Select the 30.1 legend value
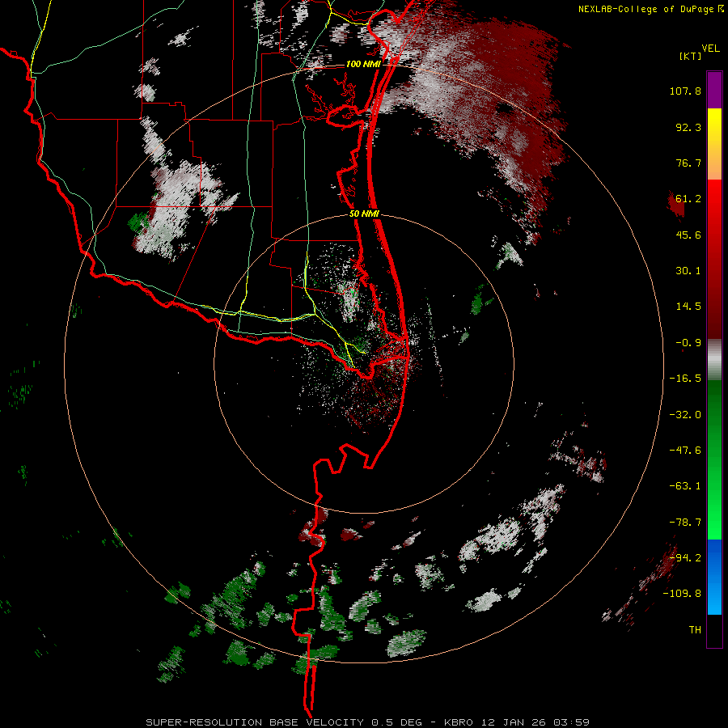 pos(688,271)
